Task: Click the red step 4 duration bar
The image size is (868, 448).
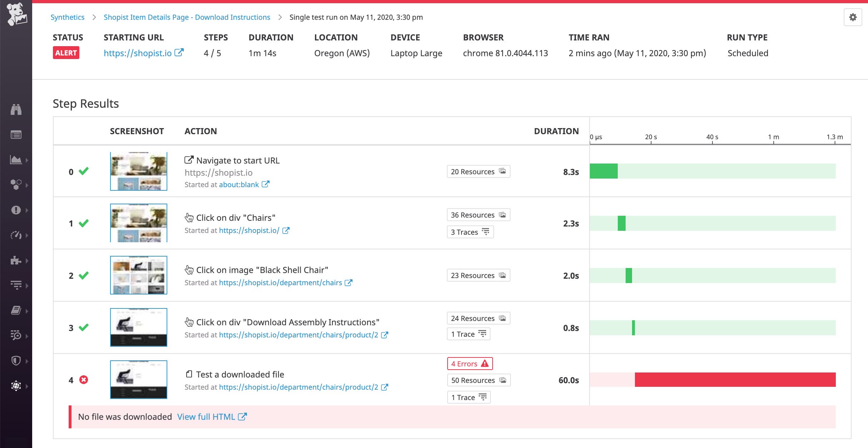Action: (x=735, y=380)
